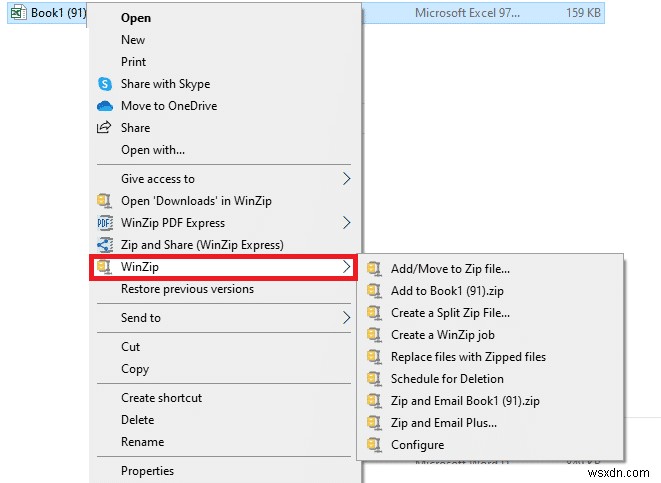Click the Zip and Share icon
The height and width of the screenshot is (483, 661).
pos(102,245)
